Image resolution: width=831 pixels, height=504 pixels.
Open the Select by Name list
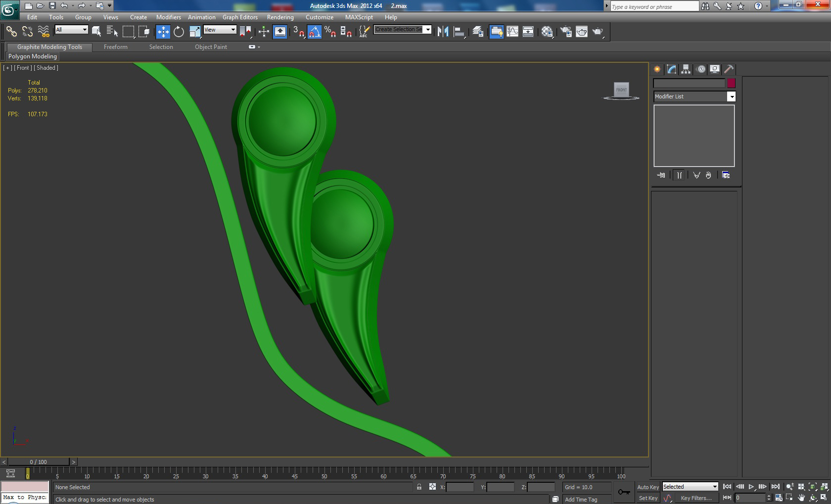[x=112, y=32]
